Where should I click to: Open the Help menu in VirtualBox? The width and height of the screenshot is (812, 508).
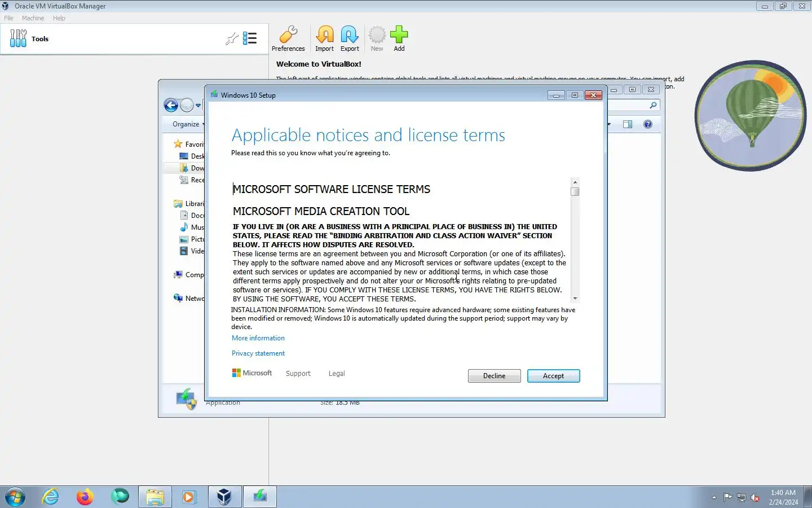(59, 18)
